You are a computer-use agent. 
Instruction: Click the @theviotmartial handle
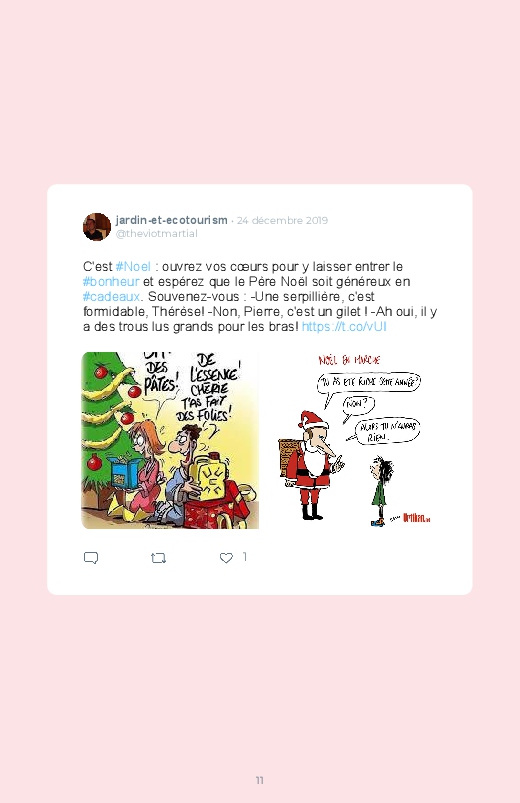coord(156,234)
